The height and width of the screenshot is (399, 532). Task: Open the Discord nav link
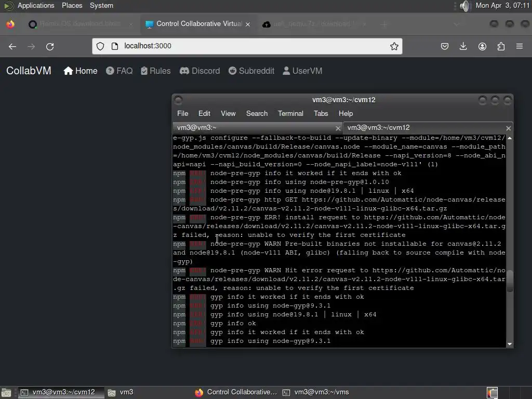click(200, 71)
